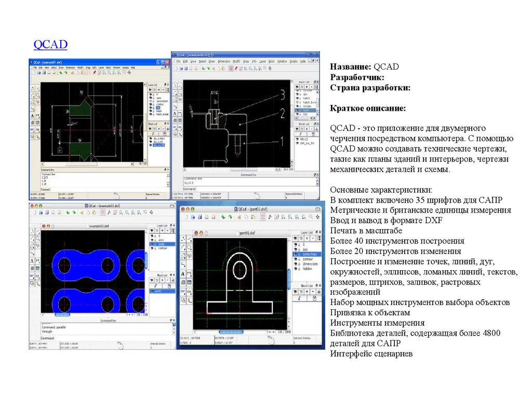Toggle visibility of contour layer in part01.dxf window

pos(296,259)
